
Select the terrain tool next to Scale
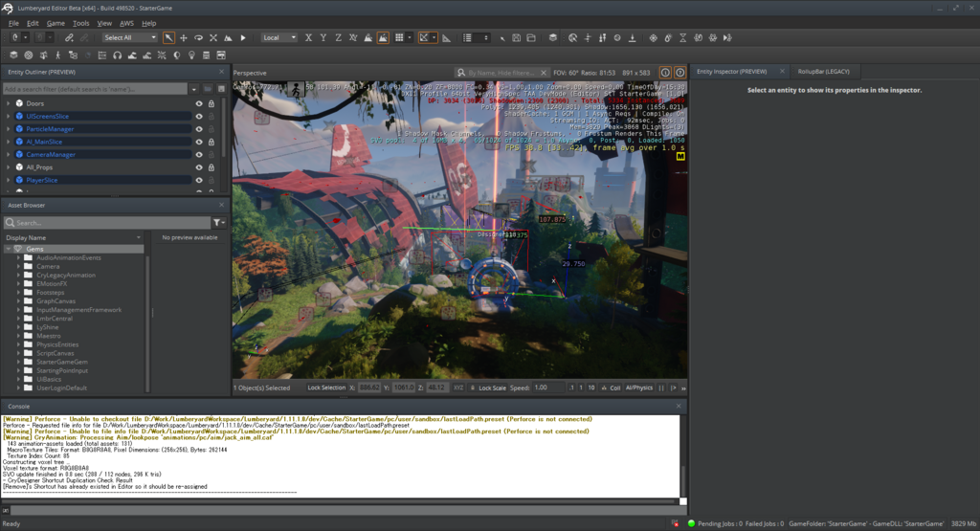228,37
